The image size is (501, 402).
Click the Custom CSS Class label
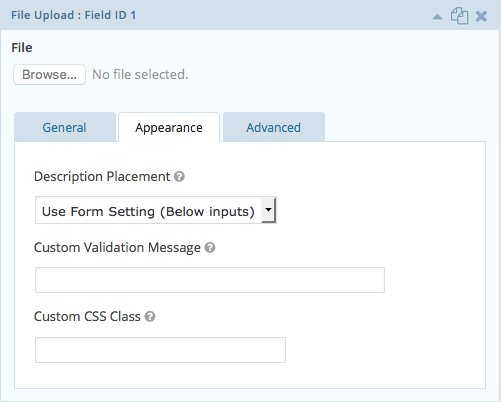[x=87, y=317]
